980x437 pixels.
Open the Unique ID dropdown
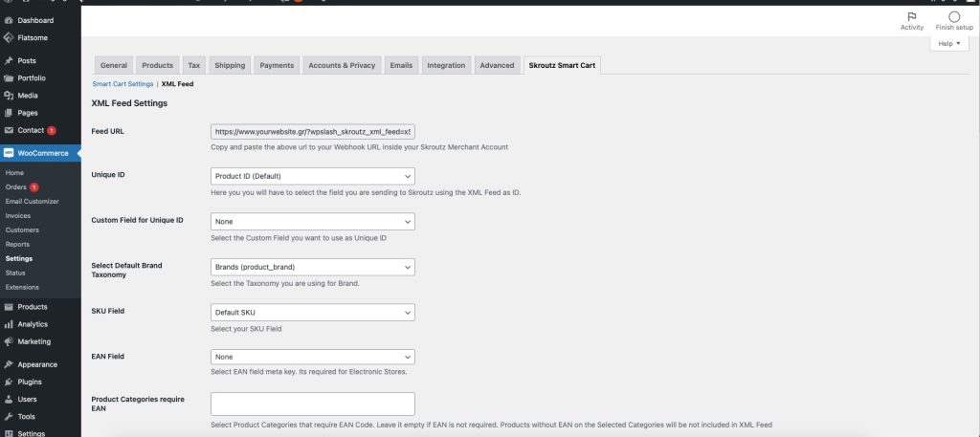(313, 176)
